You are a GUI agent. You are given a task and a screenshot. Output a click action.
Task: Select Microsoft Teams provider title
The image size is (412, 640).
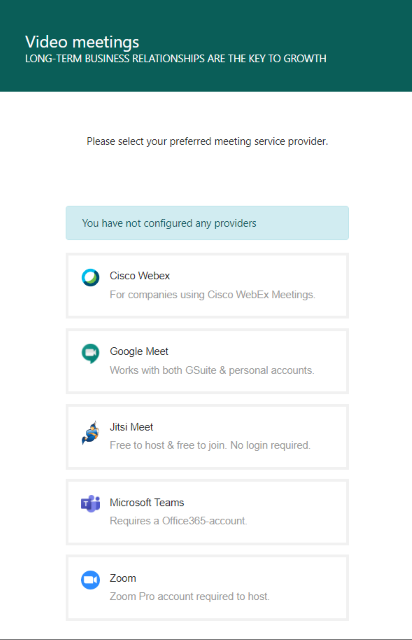point(147,502)
